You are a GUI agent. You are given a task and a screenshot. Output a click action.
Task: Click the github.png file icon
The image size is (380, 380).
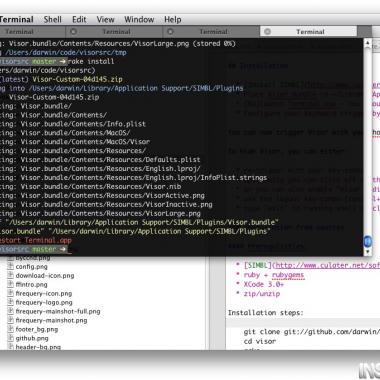pos(10,338)
